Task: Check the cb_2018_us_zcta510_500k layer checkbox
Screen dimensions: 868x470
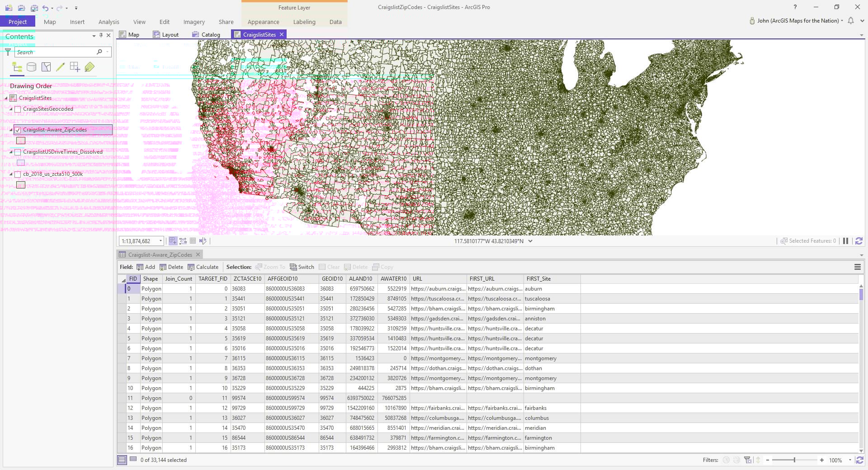Action: pyautogui.click(x=18, y=174)
